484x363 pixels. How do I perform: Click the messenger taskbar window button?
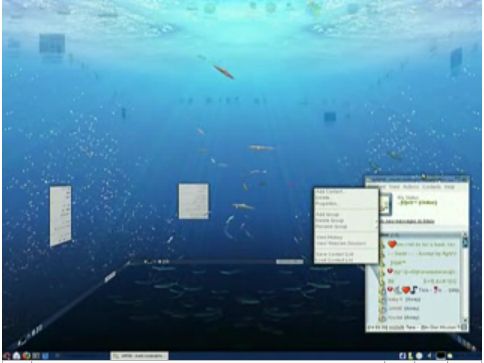[139, 356]
